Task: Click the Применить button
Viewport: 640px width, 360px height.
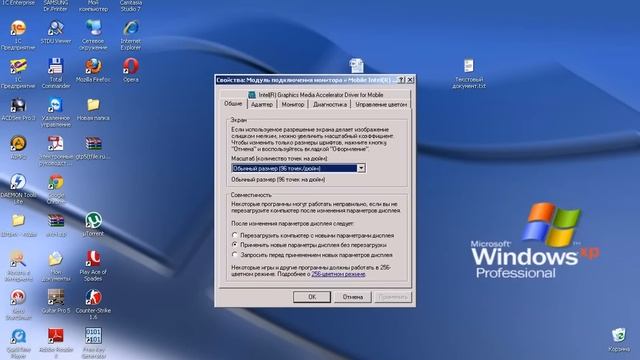Action: click(393, 297)
